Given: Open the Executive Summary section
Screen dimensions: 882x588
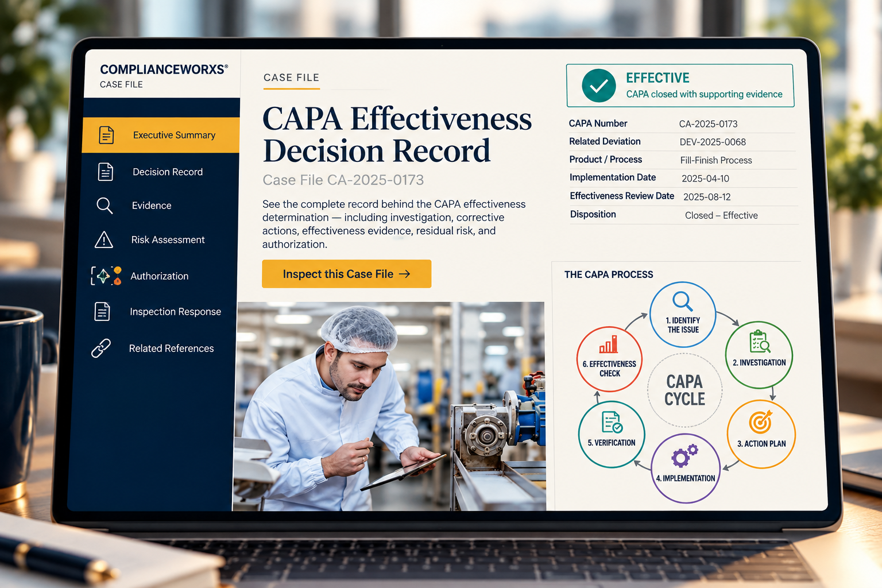Looking at the screenshot, I should pos(161,135).
